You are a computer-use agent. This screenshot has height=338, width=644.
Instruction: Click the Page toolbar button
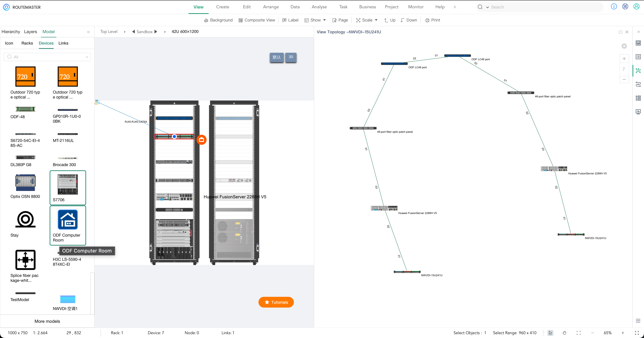tap(340, 20)
